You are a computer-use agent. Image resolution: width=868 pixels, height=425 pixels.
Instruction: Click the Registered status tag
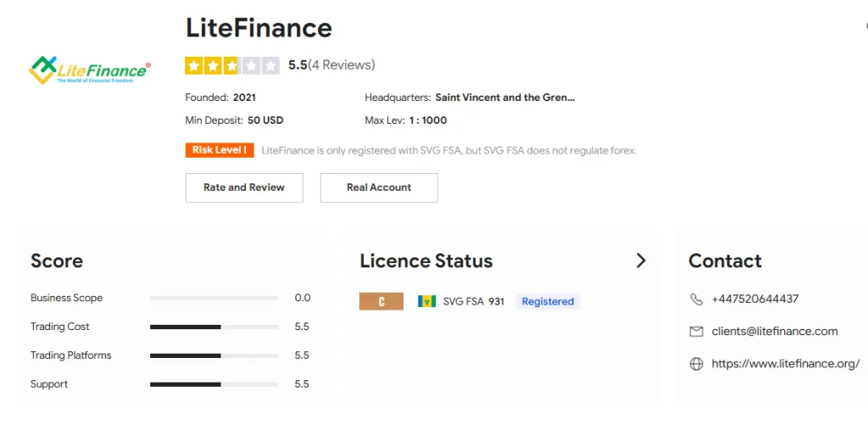pyautogui.click(x=548, y=301)
